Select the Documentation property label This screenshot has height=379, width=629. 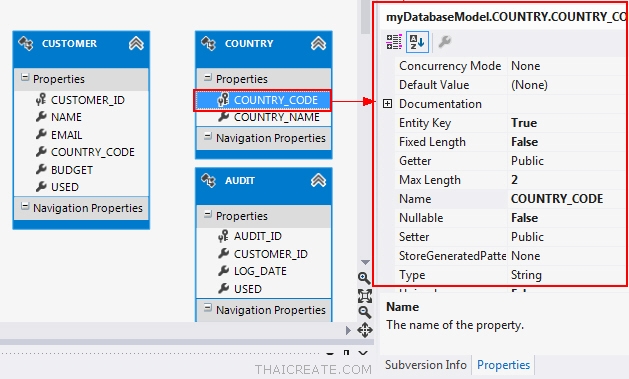click(440, 104)
